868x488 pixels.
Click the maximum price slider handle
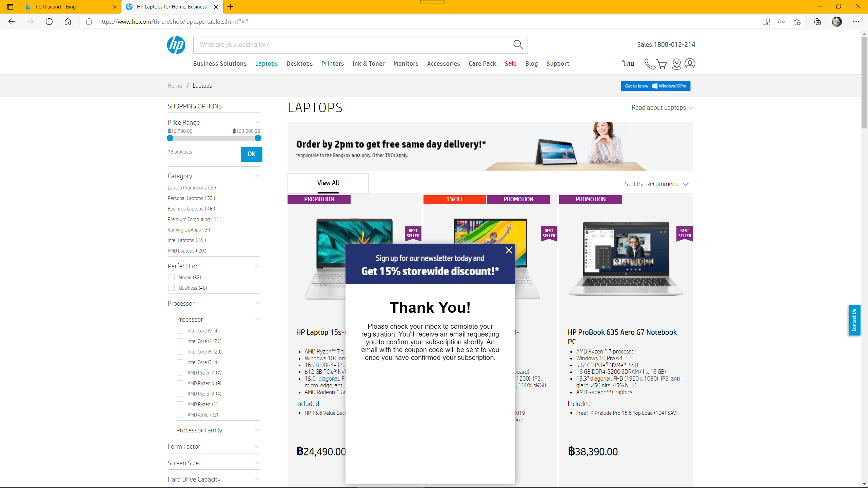(x=258, y=138)
